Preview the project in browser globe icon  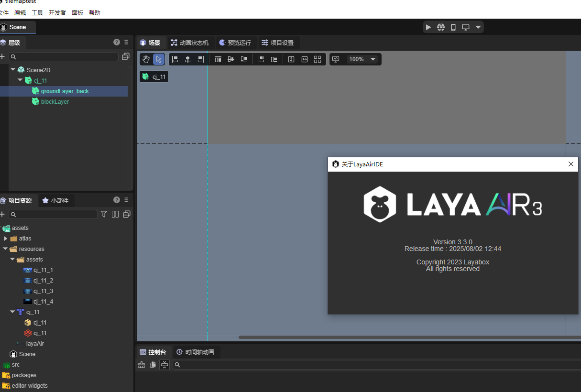[x=441, y=27]
